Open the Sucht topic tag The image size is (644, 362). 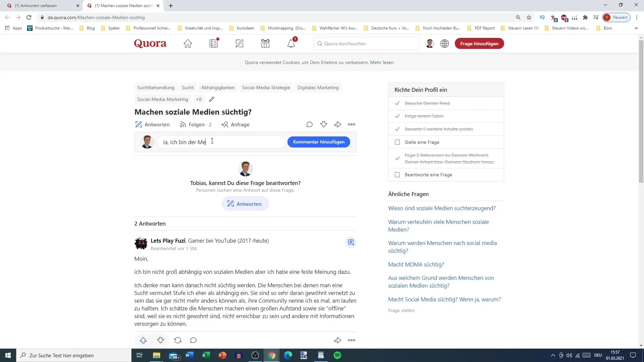[x=188, y=87]
